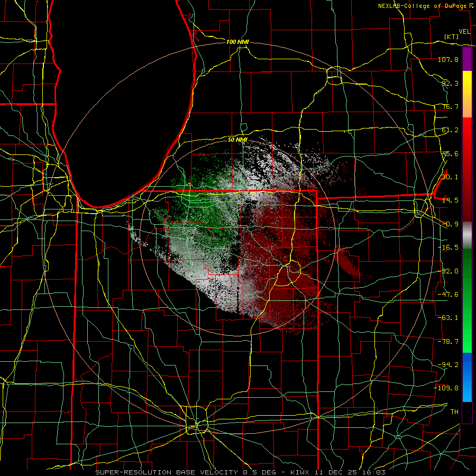This screenshot has height=476, width=476.
Task: Click the TH legend label
Action: (454, 411)
